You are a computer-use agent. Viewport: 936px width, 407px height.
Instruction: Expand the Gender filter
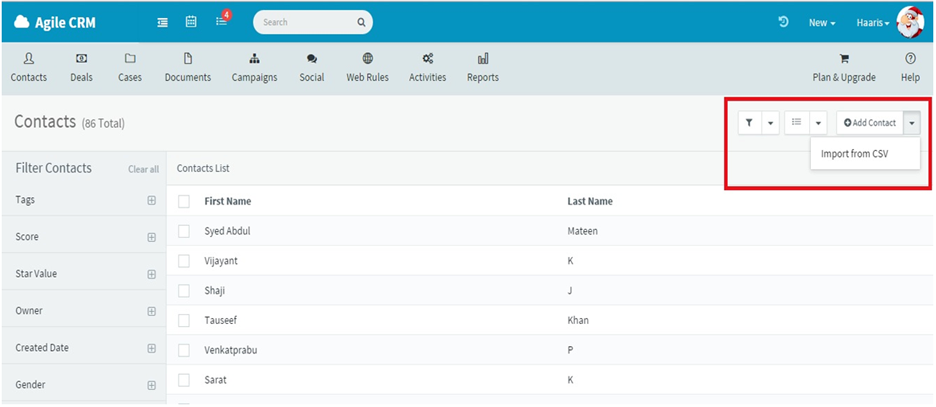(152, 386)
